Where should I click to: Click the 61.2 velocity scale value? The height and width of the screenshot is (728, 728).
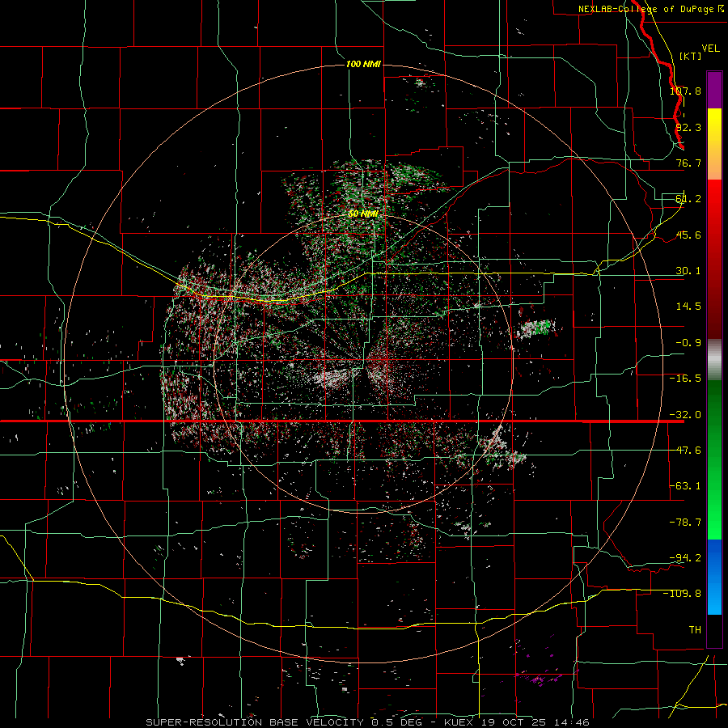click(x=688, y=199)
